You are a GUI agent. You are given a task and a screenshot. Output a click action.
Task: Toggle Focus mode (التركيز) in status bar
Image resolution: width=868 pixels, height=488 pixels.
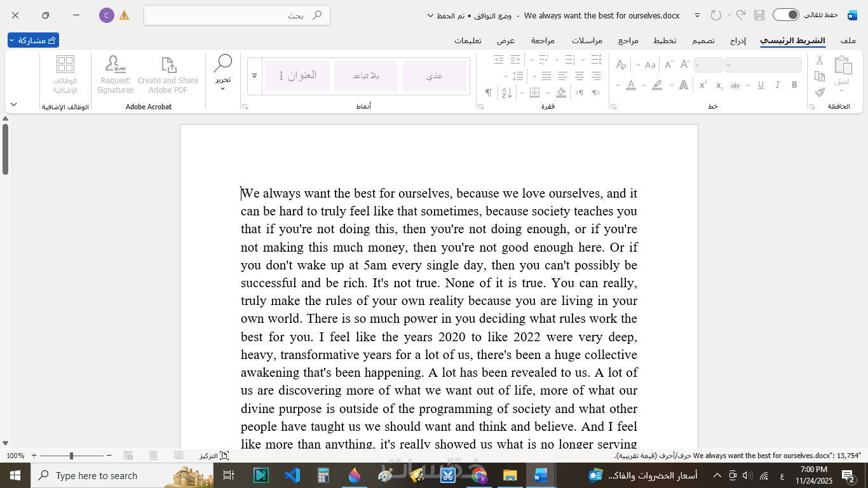[x=214, y=456]
